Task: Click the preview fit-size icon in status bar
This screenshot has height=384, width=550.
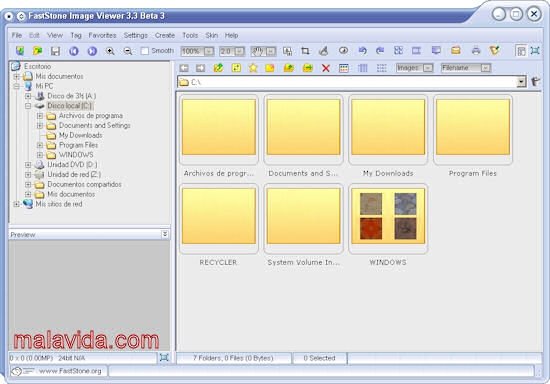Action: click(164, 357)
